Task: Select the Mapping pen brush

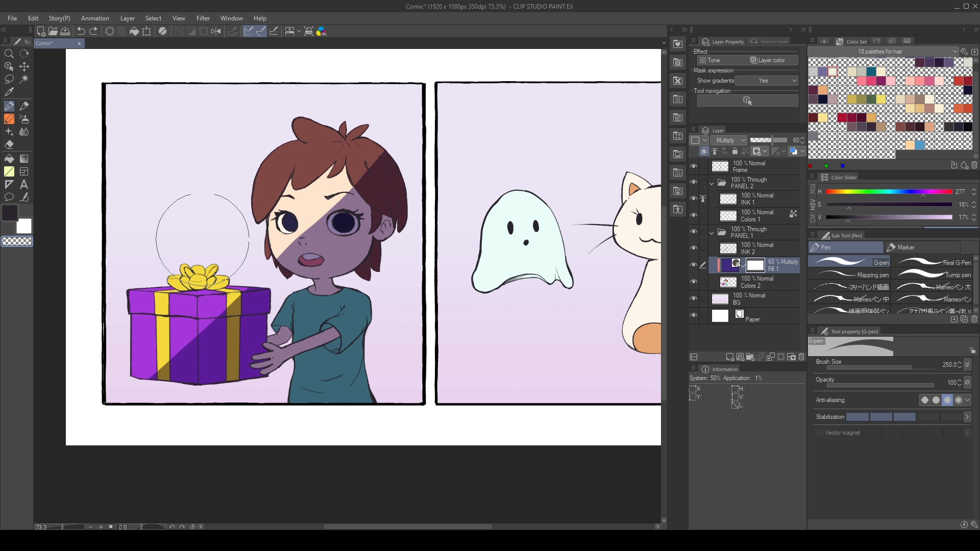Action: [849, 275]
